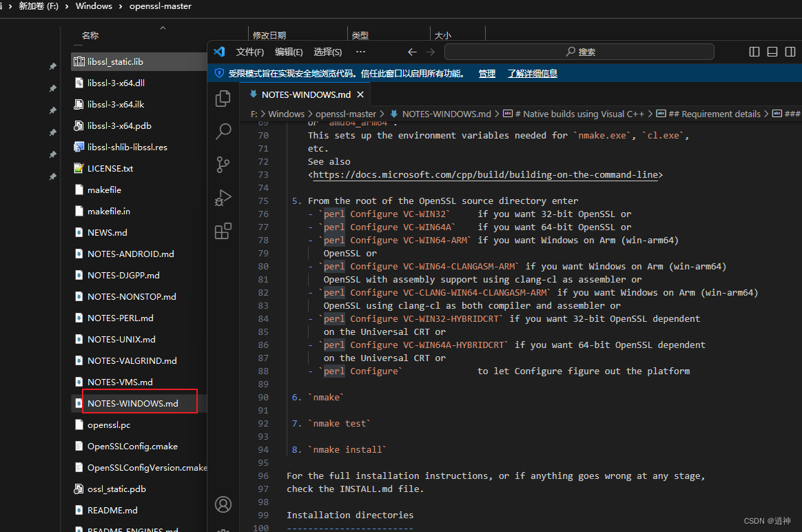The image size is (802, 532).
Task: Select makefile.in in the file list
Action: [108, 212]
